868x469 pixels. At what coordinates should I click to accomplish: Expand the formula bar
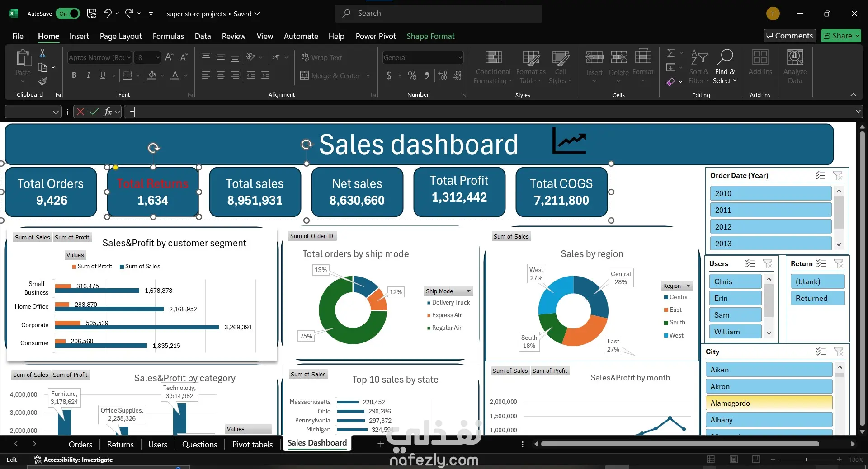(x=858, y=111)
